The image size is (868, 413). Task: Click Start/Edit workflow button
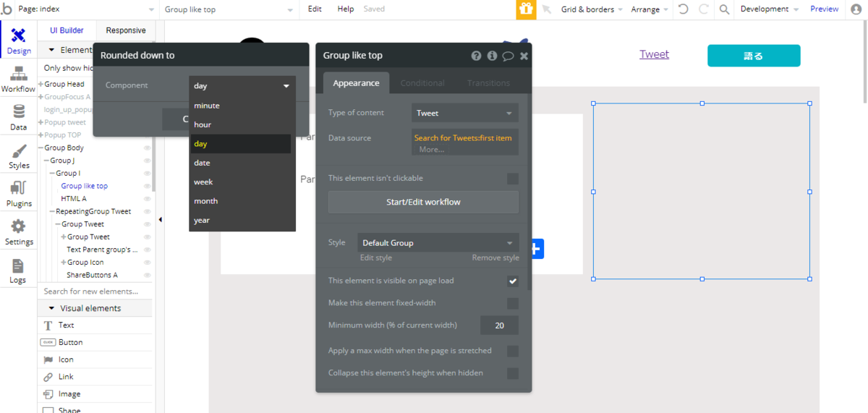click(x=423, y=202)
